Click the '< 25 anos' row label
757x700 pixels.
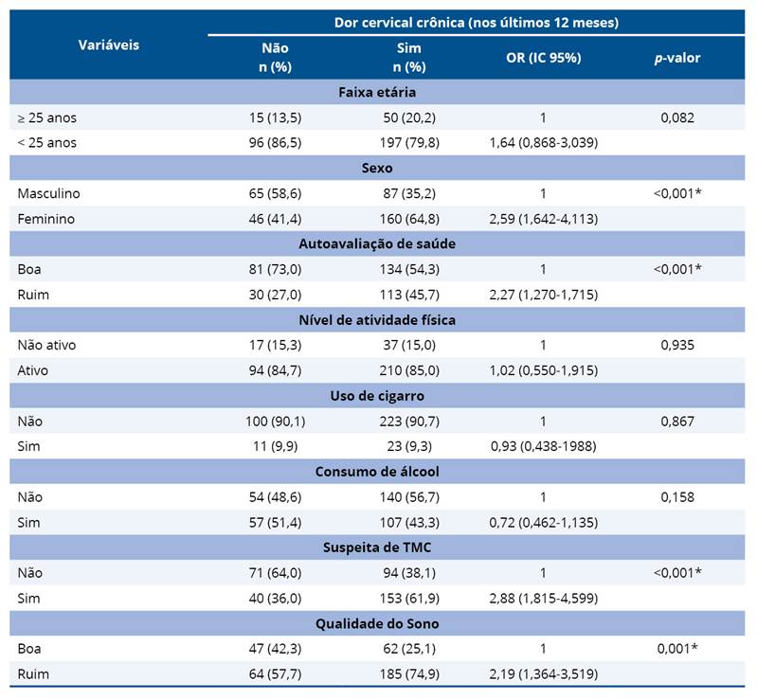(46, 142)
